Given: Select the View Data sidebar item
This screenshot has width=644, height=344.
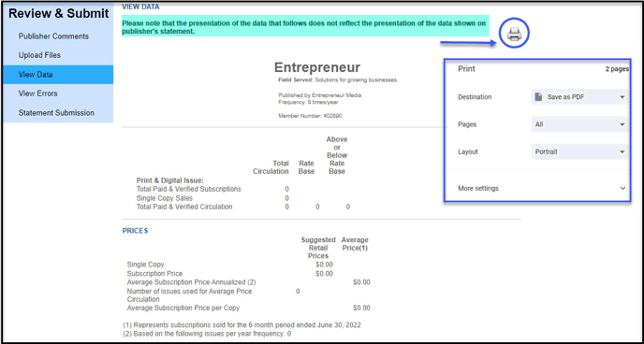Looking at the screenshot, I should pos(58,75).
